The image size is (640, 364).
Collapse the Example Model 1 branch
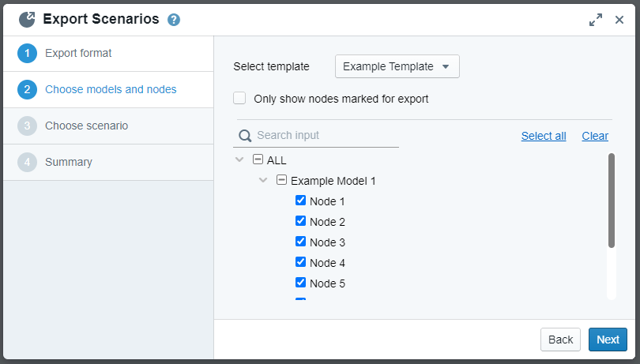point(264,180)
